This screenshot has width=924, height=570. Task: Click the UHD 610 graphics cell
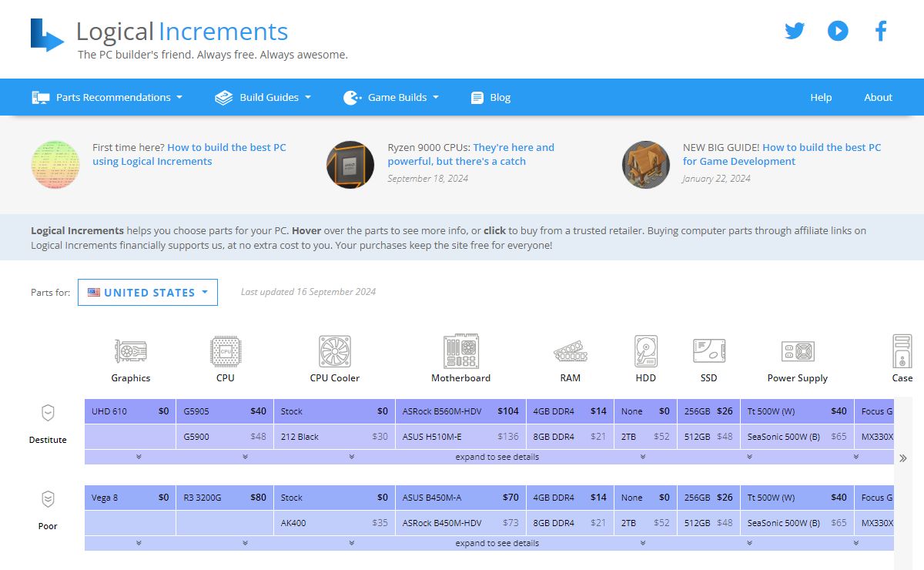coord(130,411)
